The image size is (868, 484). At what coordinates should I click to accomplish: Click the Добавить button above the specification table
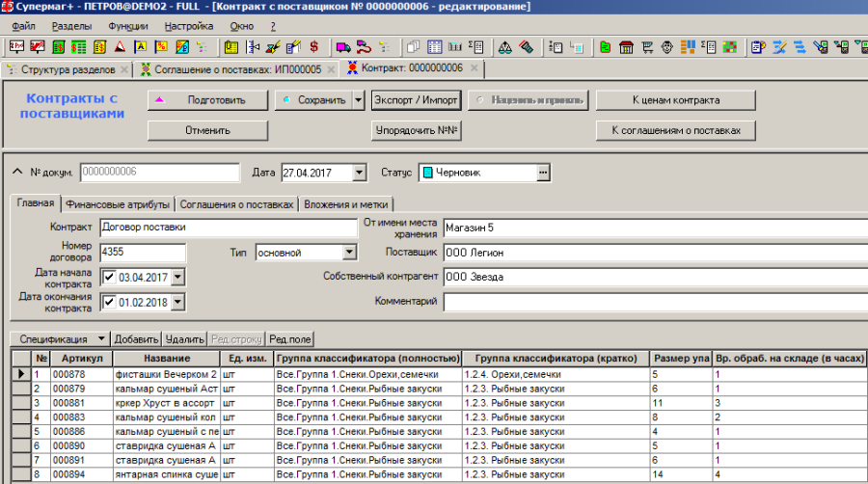click(136, 339)
